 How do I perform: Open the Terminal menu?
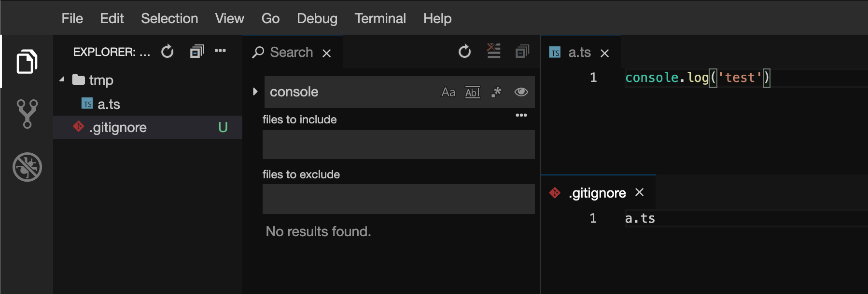pyautogui.click(x=380, y=18)
